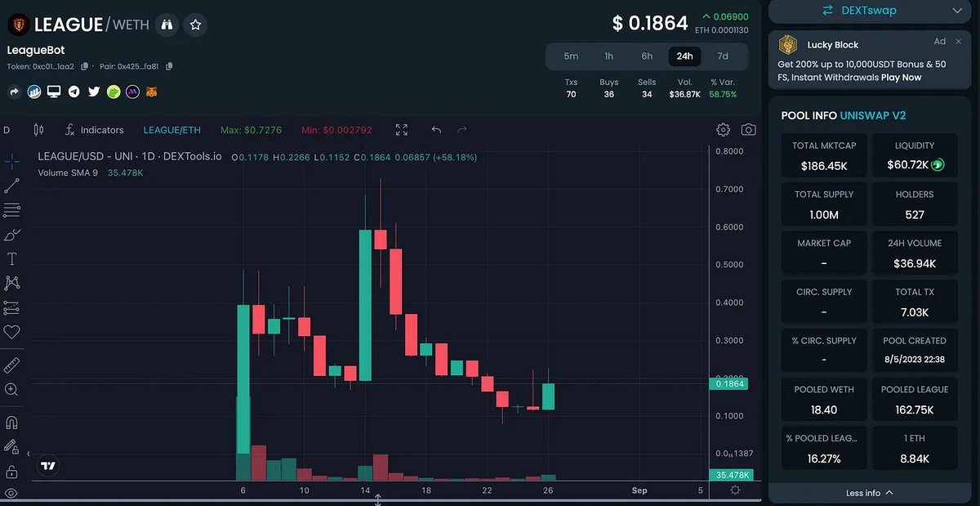The image size is (980, 506).
Task: Switch chart pair to LEAGUE/ETH
Action: (171, 130)
